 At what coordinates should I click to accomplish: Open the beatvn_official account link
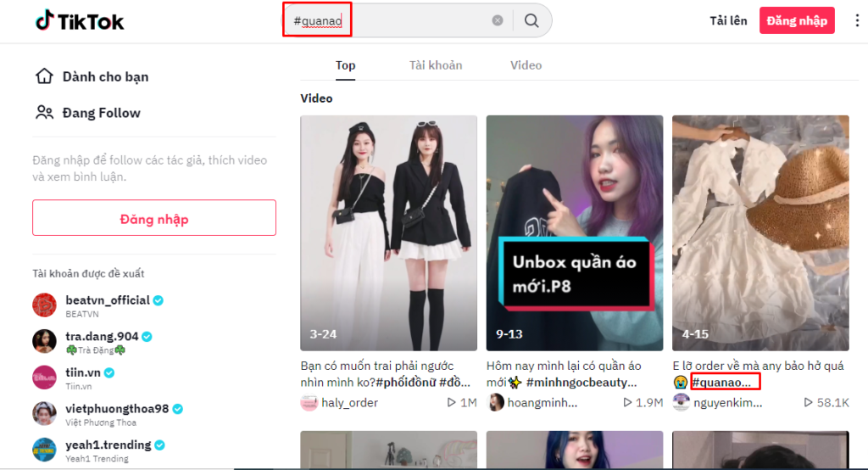[x=108, y=300]
